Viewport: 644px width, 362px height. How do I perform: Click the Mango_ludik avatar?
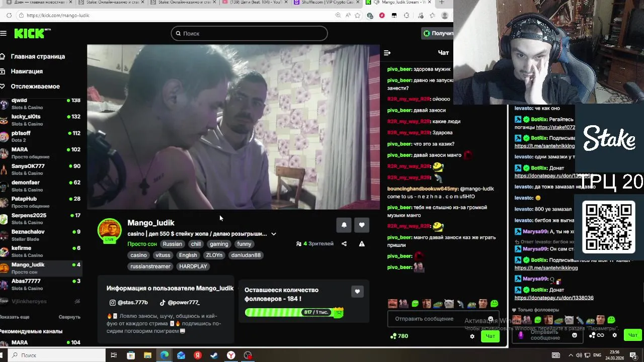click(x=109, y=230)
